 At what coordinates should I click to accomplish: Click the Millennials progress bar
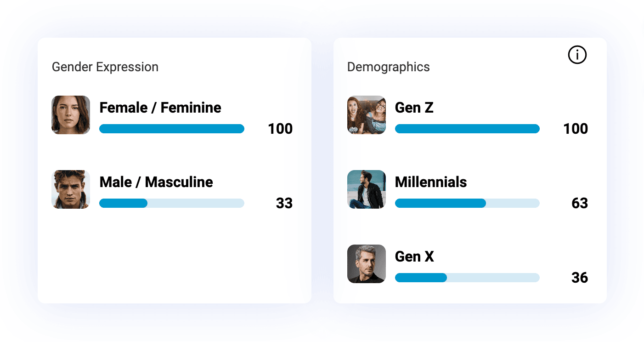[467, 203]
